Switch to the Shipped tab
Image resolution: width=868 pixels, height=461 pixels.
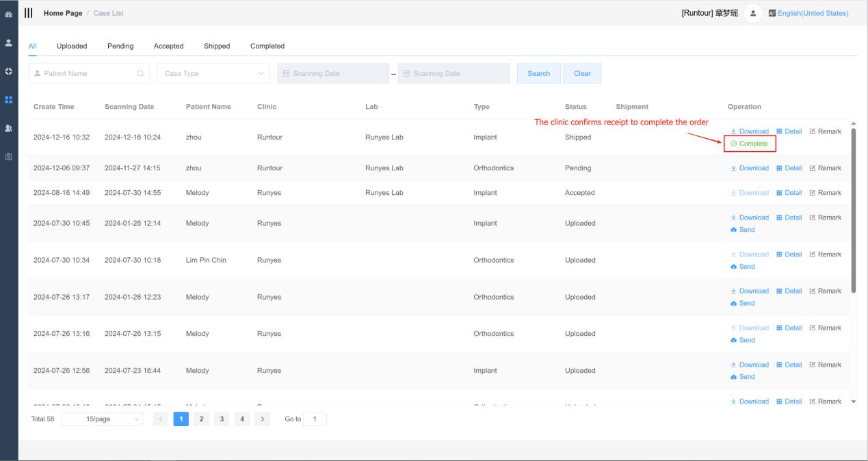pos(217,46)
